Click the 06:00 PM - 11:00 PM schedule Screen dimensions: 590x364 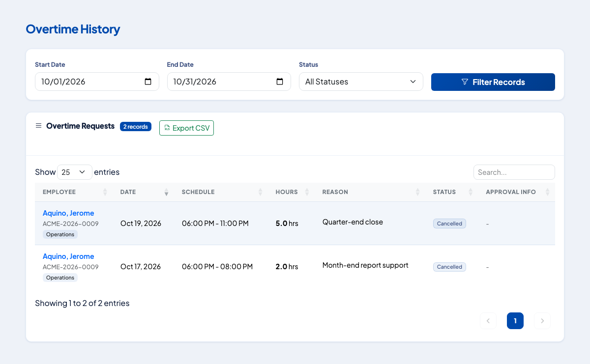click(x=215, y=223)
